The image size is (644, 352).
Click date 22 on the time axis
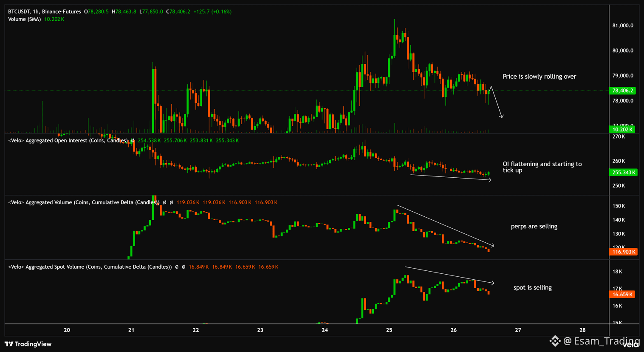(x=196, y=330)
